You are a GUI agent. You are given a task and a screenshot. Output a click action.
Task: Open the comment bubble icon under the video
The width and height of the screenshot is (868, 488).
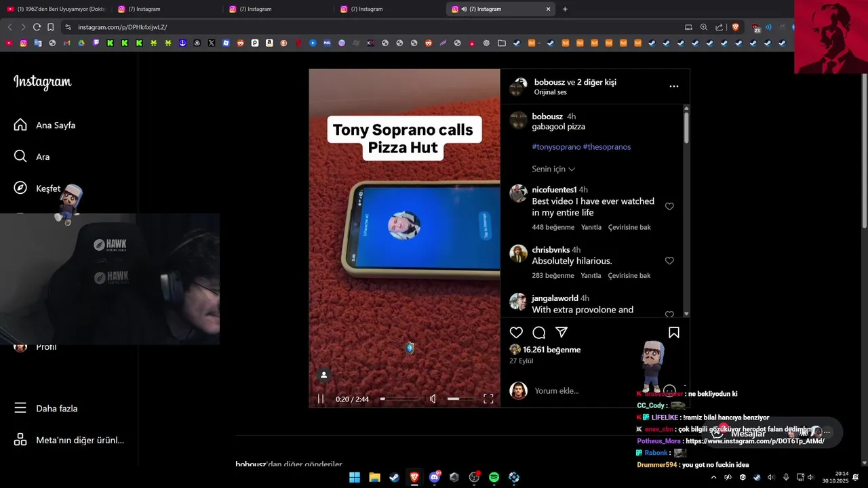[x=539, y=333]
